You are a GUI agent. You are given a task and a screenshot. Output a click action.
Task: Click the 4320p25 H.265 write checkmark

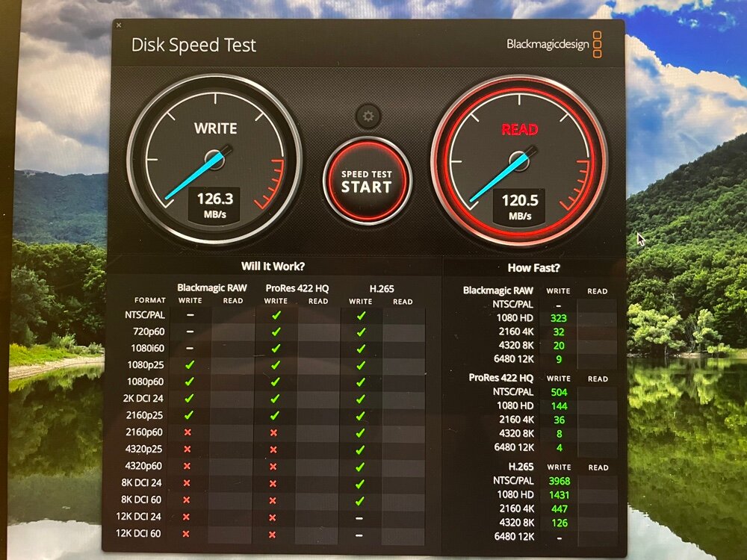(360, 450)
